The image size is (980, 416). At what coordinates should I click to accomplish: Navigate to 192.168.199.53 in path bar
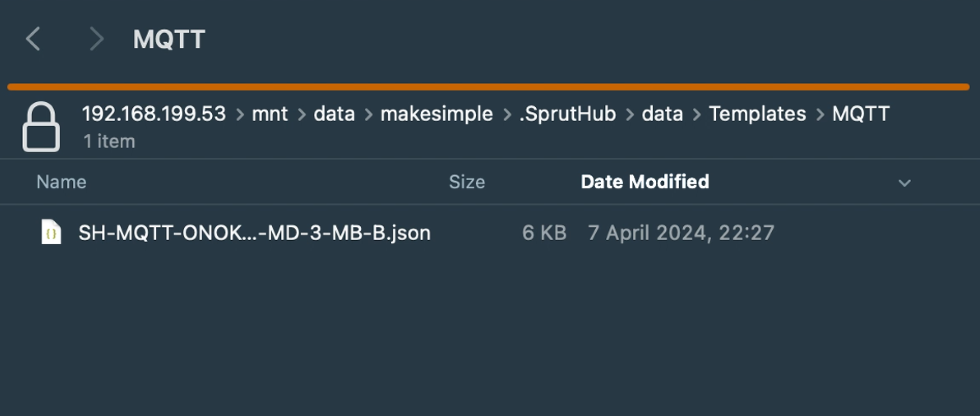pos(154,114)
